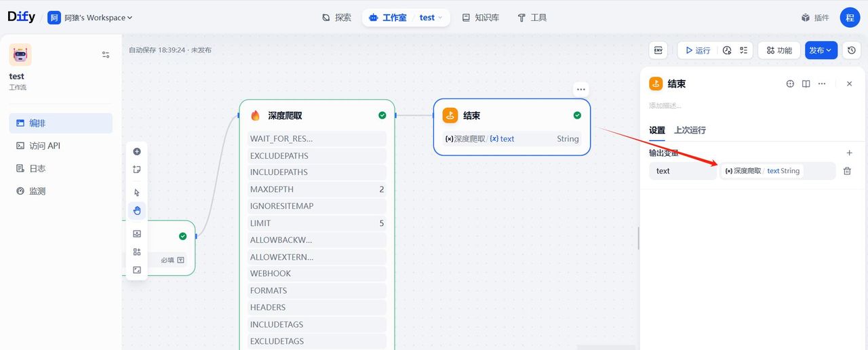868x350 pixels.
Task: Select the 结束 node on canvas
Action: coord(512,127)
